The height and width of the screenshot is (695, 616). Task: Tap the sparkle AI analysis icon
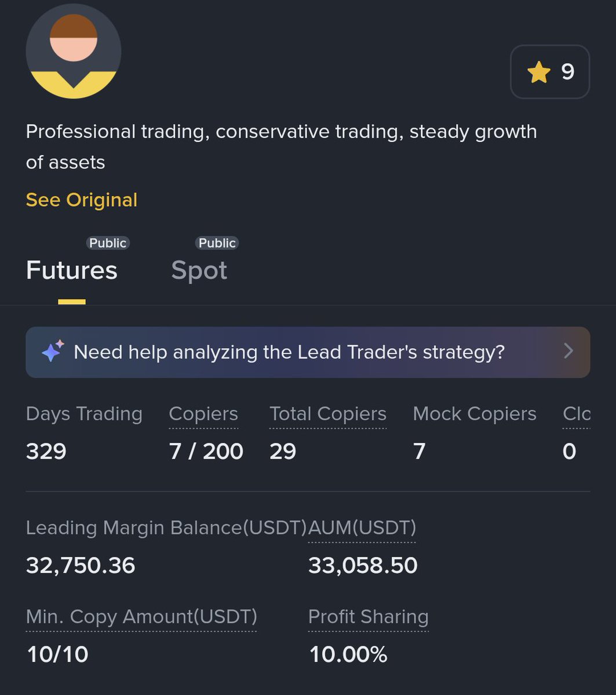(53, 352)
